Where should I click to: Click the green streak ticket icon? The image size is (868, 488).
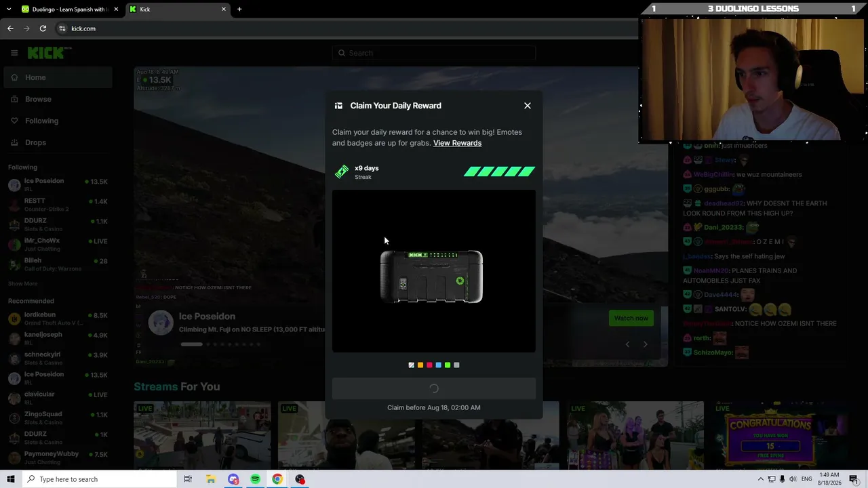pyautogui.click(x=342, y=171)
